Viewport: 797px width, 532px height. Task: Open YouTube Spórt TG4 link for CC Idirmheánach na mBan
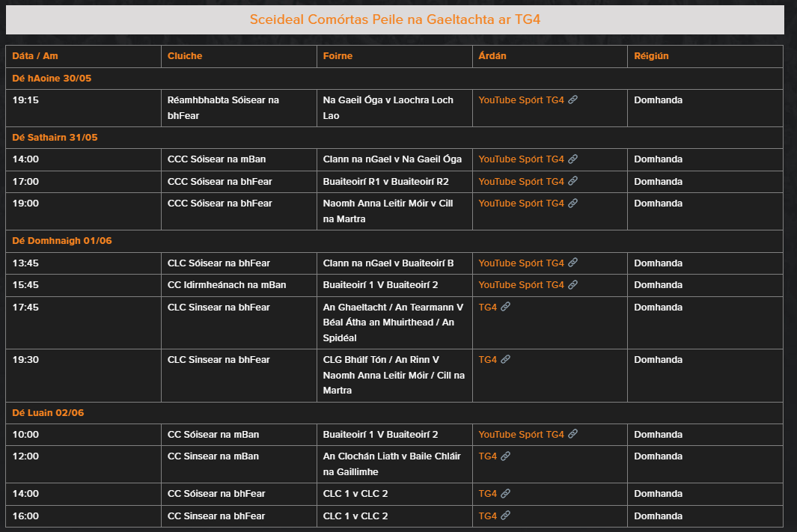click(x=521, y=285)
